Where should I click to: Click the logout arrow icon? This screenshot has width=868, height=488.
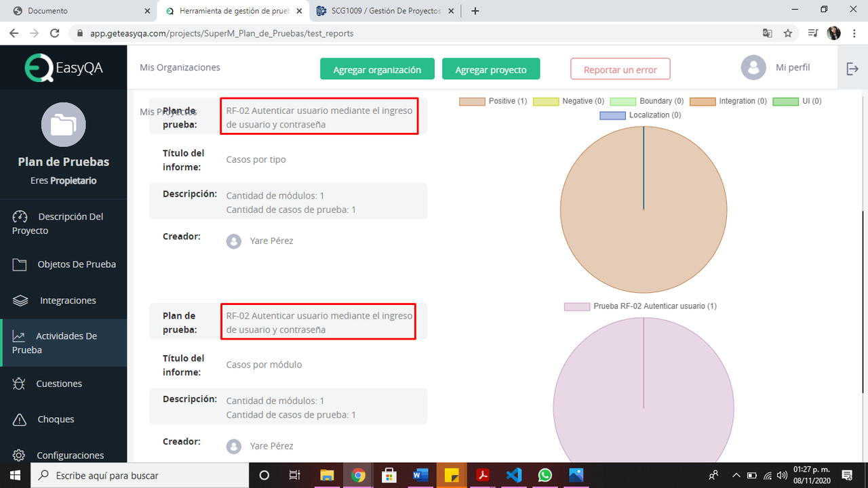pos(852,68)
